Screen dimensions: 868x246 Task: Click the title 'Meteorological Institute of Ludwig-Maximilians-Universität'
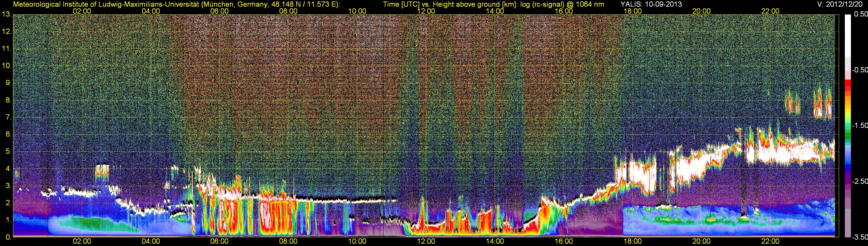coord(107,4)
